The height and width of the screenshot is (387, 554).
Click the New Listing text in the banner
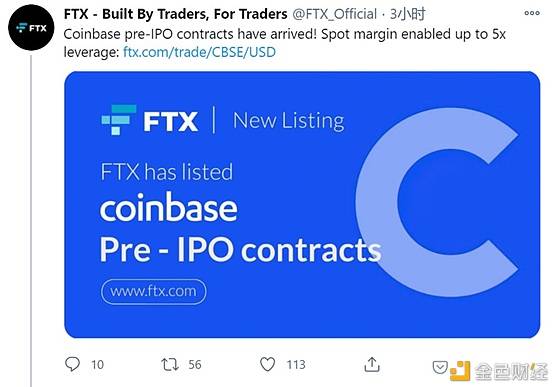(289, 121)
